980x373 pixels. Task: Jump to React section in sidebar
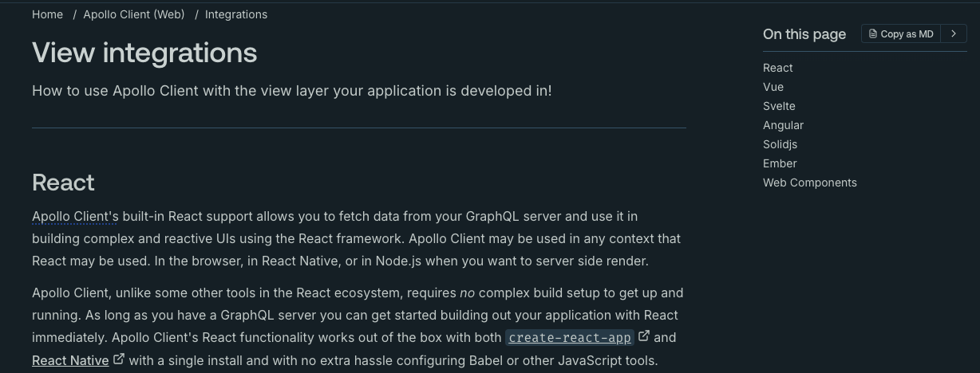click(778, 68)
